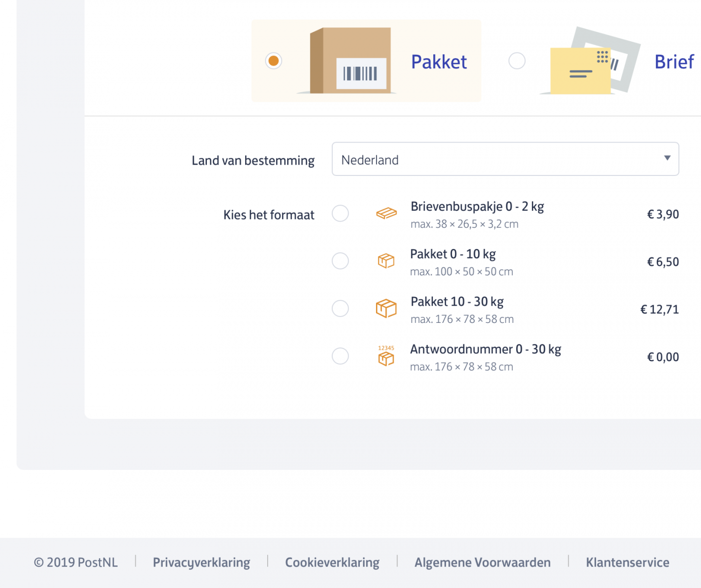Image resolution: width=701 pixels, height=588 pixels.
Task: Click the max. 38 × 26,5 × 3,2 cm text
Action: pos(464,224)
